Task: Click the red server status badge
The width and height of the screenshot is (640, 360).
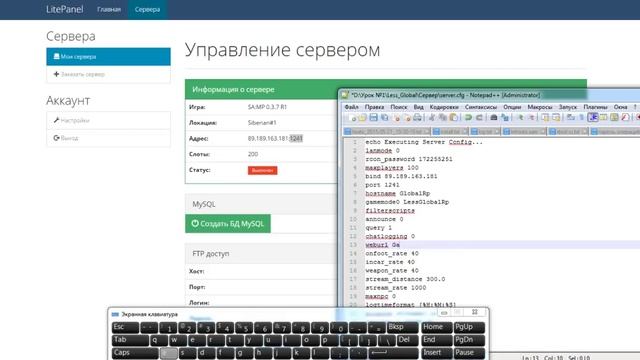Action: pyautogui.click(x=262, y=170)
